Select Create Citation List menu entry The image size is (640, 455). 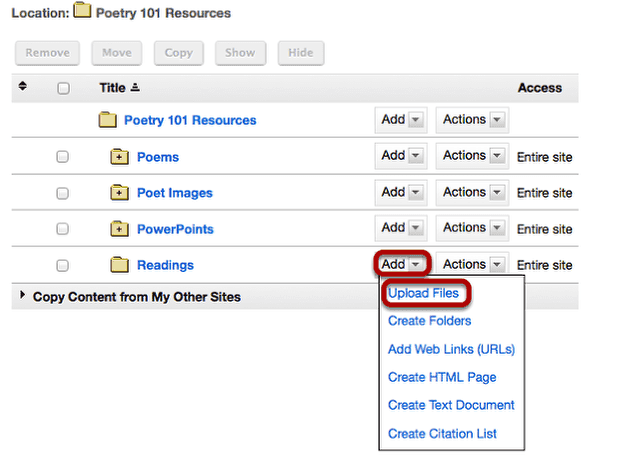[442, 433]
